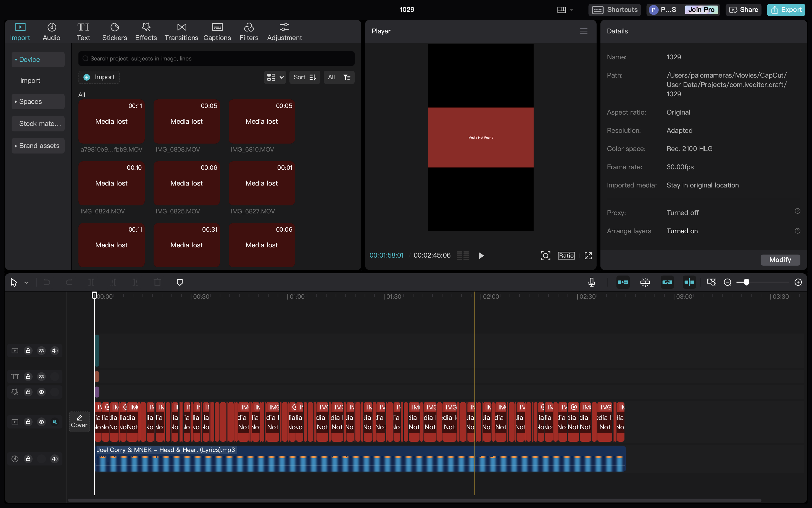Open the media view layout dropdown
The image size is (812, 508).
[275, 77]
